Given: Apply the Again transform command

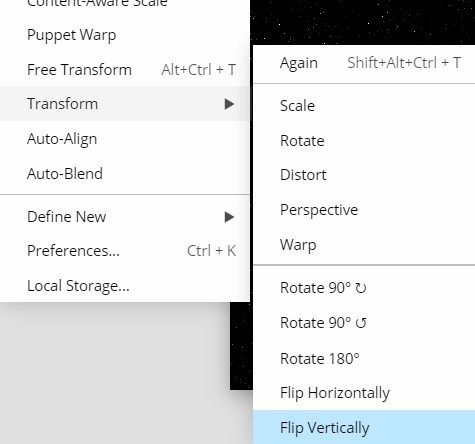Looking at the screenshot, I should pyautogui.click(x=364, y=63).
